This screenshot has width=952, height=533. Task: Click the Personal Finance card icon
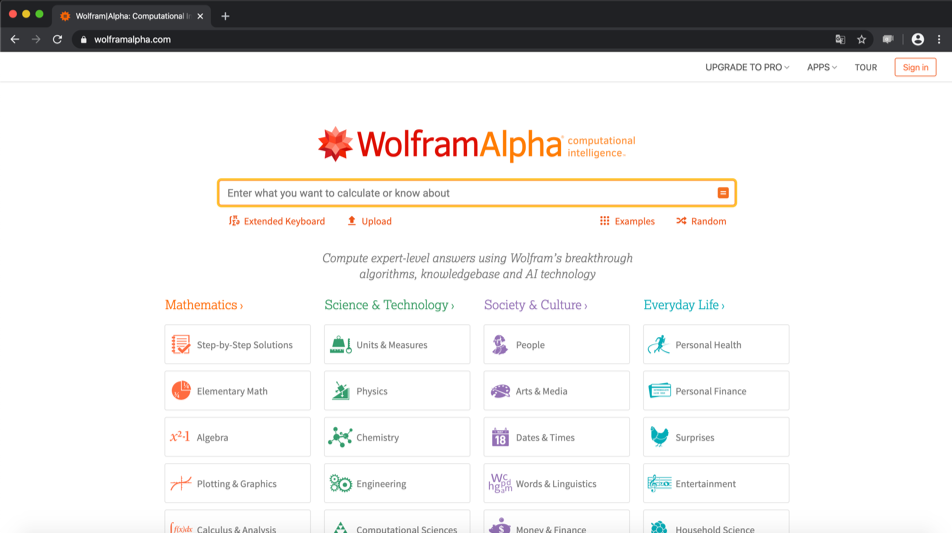coord(659,390)
